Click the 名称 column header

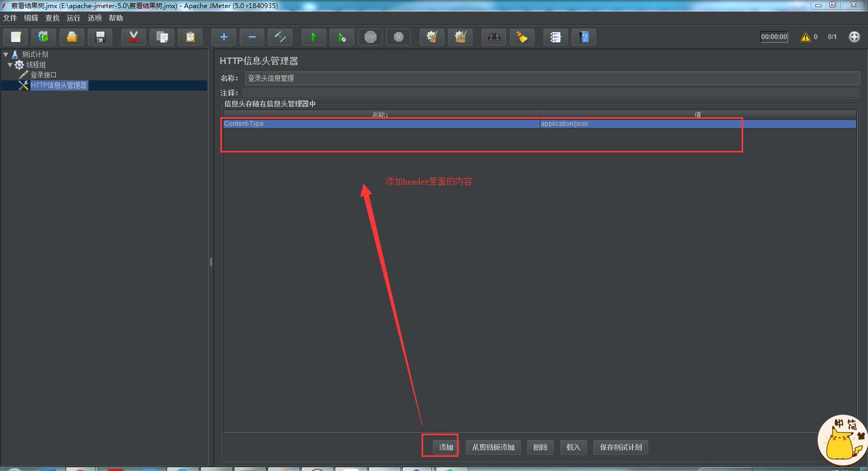[381, 114]
